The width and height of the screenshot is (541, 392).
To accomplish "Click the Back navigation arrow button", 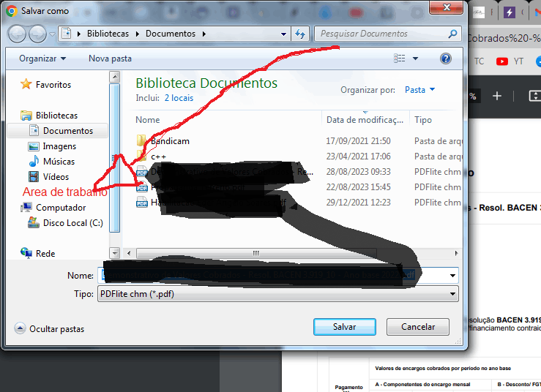I will pos(17,34).
